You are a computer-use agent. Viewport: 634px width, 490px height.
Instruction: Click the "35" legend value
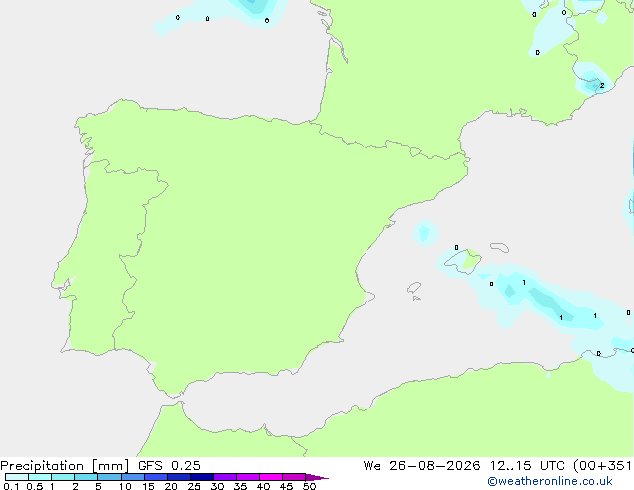pyautogui.click(x=240, y=486)
